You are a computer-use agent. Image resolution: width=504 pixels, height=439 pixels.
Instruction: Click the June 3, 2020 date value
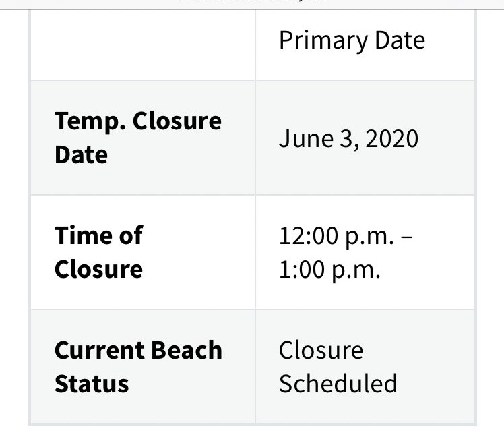coord(348,139)
